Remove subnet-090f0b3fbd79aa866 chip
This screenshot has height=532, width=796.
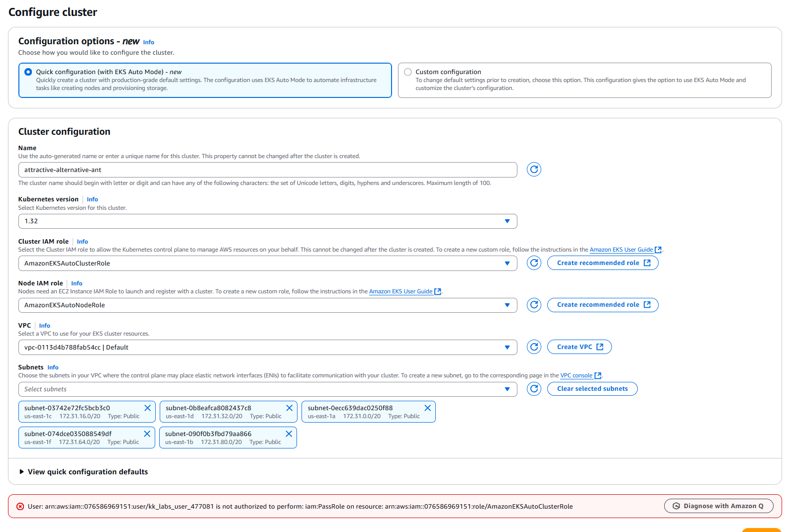(289, 434)
